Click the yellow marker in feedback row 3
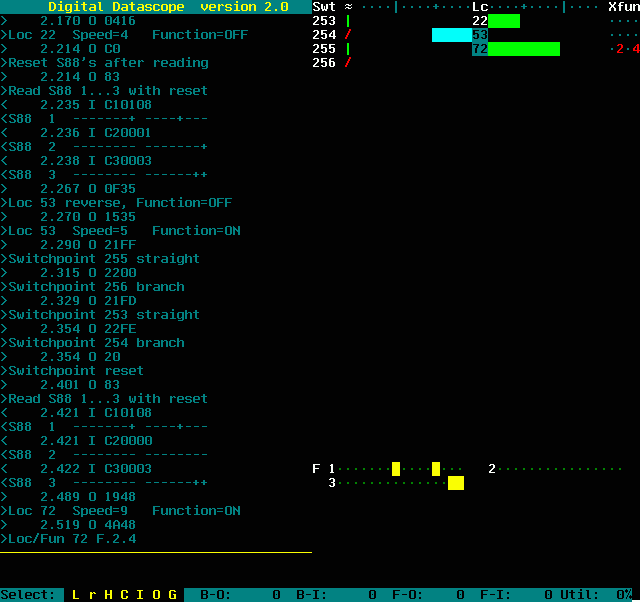 (x=456, y=483)
